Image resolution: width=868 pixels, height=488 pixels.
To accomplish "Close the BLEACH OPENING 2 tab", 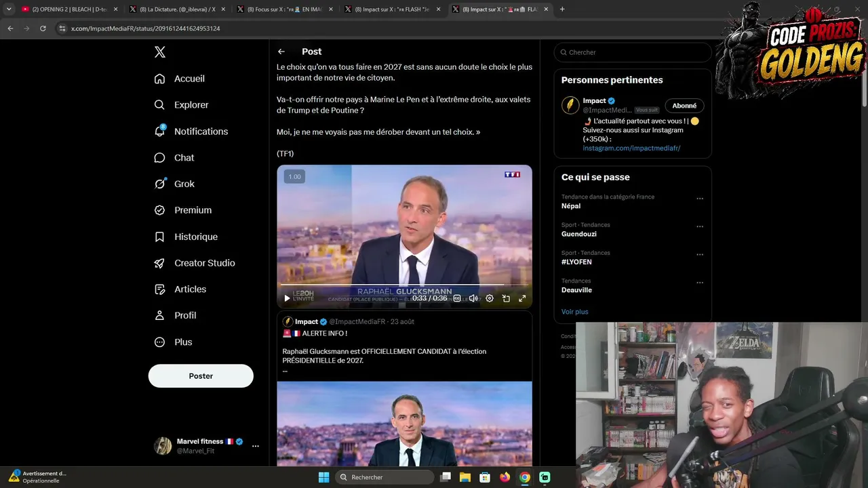I will 115,9.
